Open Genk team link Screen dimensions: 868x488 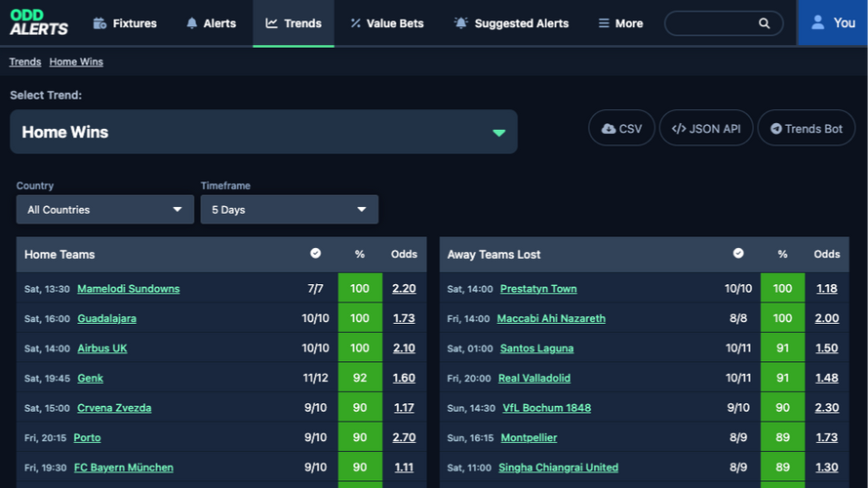pos(91,379)
